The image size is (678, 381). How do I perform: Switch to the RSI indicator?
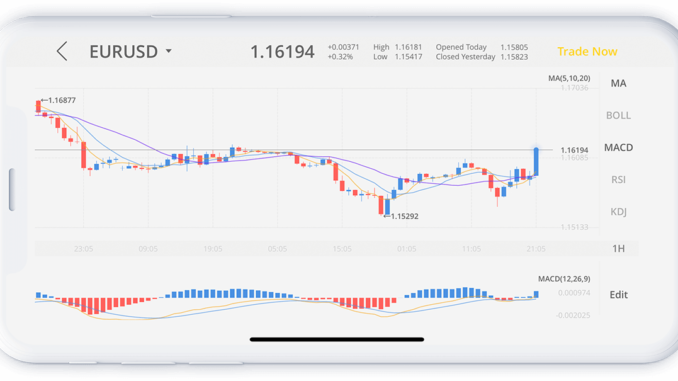click(618, 179)
